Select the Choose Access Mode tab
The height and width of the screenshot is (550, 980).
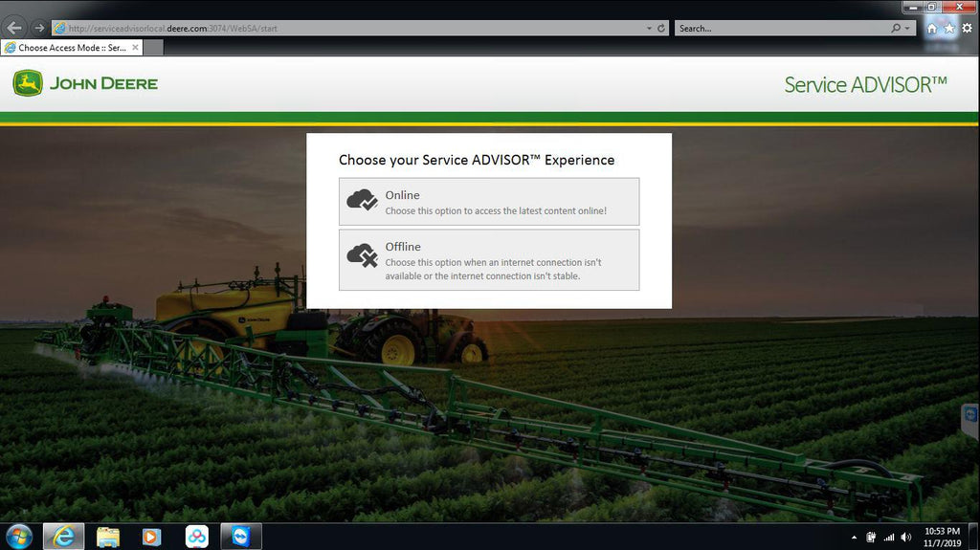pos(67,47)
